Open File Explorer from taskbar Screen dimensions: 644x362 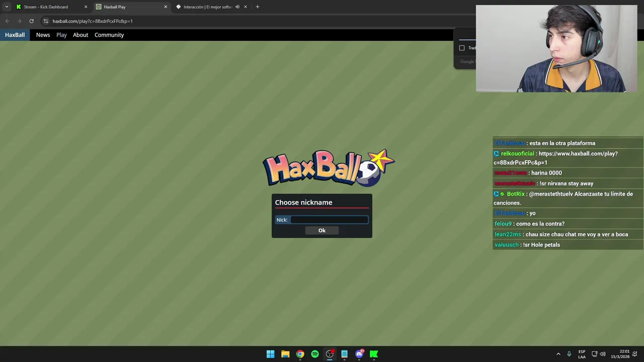[285, 354]
